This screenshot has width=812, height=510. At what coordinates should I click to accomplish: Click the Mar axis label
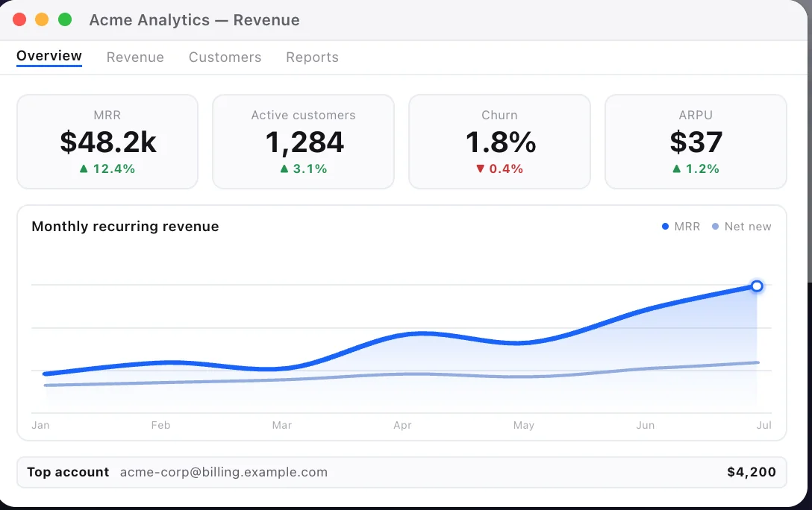click(x=281, y=425)
